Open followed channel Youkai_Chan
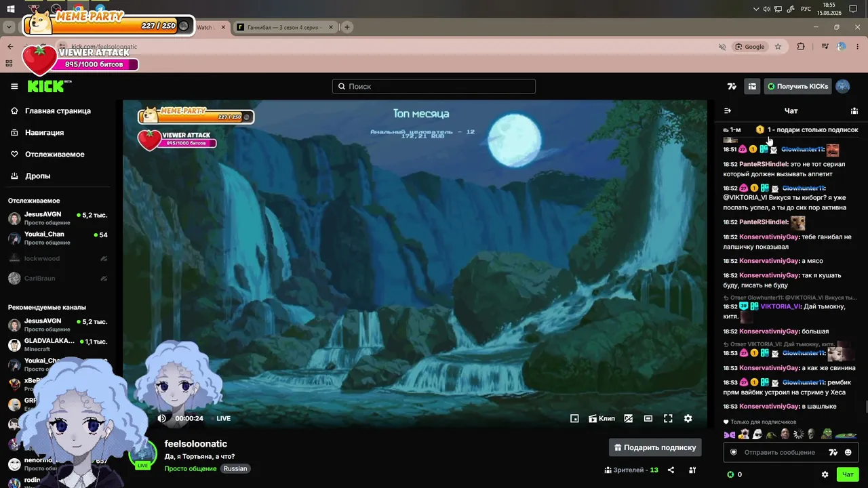Screen dimensions: 868x488 58,238
